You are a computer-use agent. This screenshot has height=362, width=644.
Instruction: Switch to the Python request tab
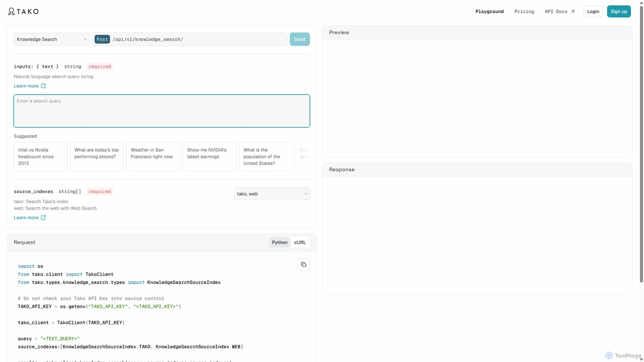(x=280, y=242)
